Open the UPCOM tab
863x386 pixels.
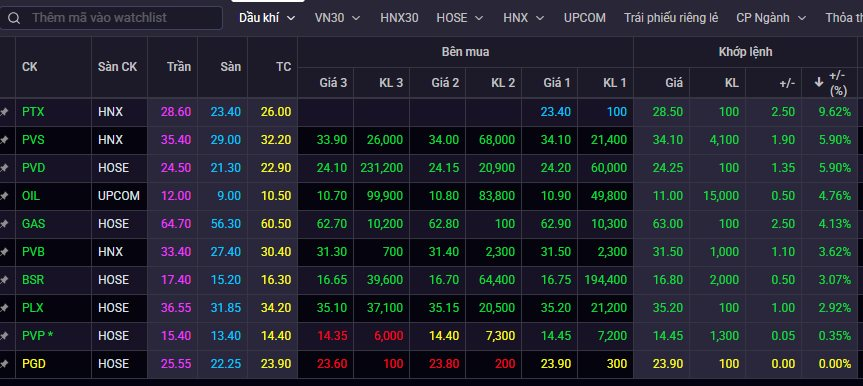click(585, 18)
